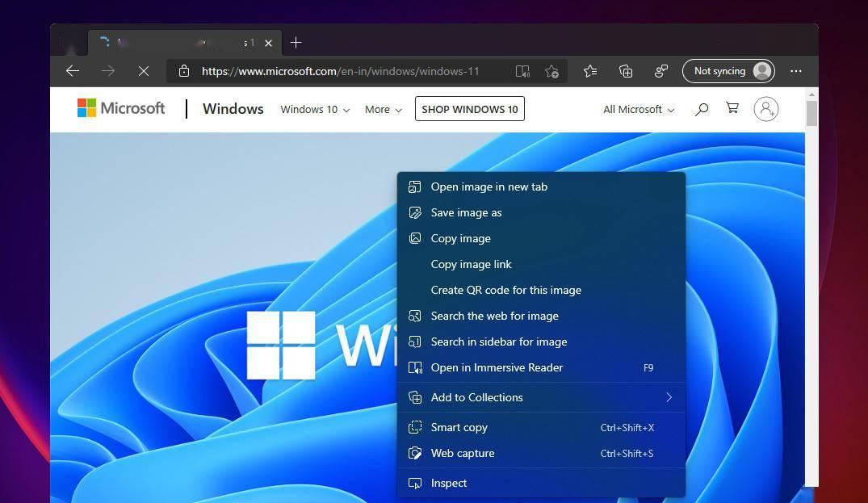Image resolution: width=868 pixels, height=503 pixels.
Task: Select Open in Immersive Reader
Action: (x=541, y=367)
